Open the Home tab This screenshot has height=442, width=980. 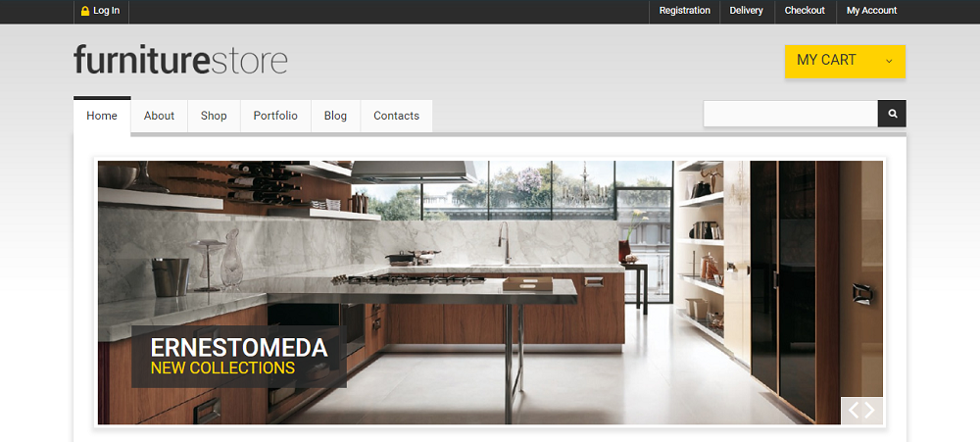102,116
